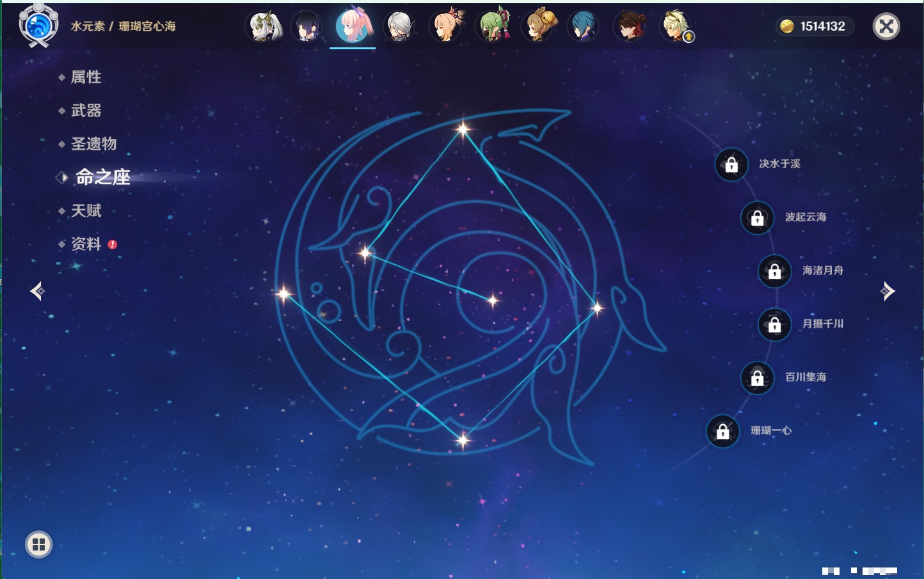Screen dimensions: 924x579
Task: Select the green-haired masked character portrait
Action: pyautogui.click(x=494, y=27)
